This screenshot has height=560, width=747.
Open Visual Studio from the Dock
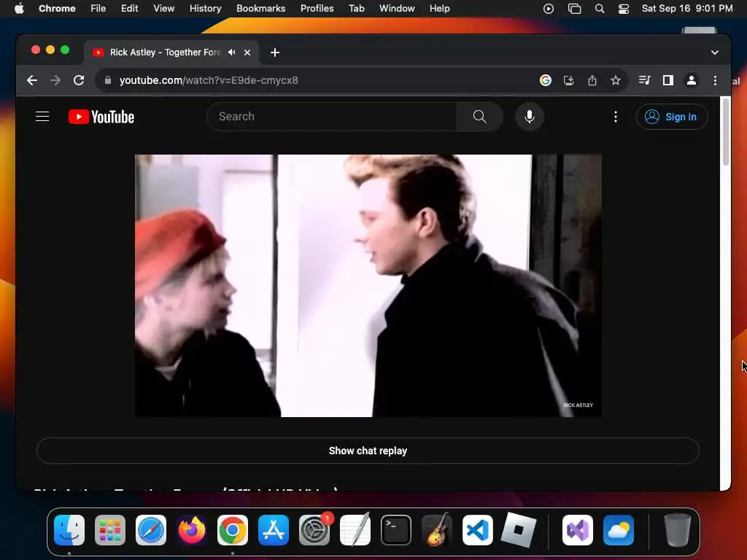pyautogui.click(x=578, y=529)
